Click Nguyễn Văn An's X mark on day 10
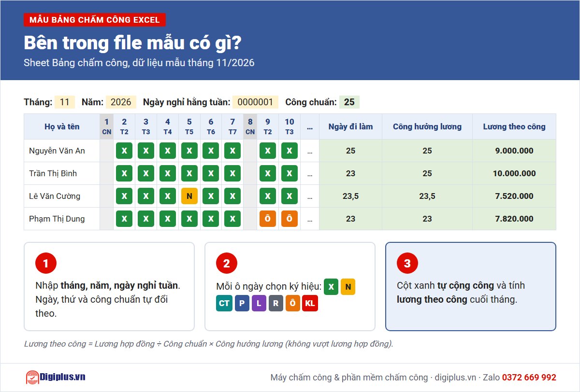Viewport: 580px width, 392px height. tap(290, 151)
